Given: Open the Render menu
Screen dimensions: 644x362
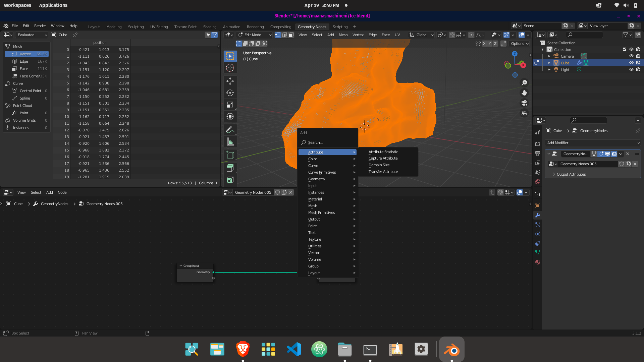Looking at the screenshot, I should (x=40, y=26).
